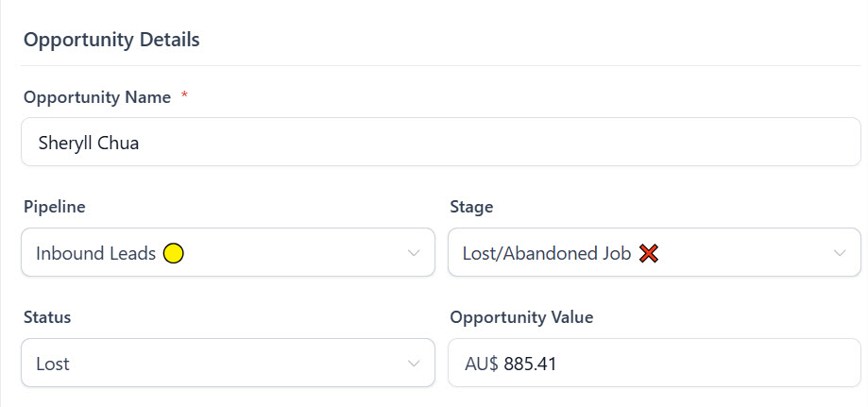Click the Opportunity Details heading

tap(111, 40)
